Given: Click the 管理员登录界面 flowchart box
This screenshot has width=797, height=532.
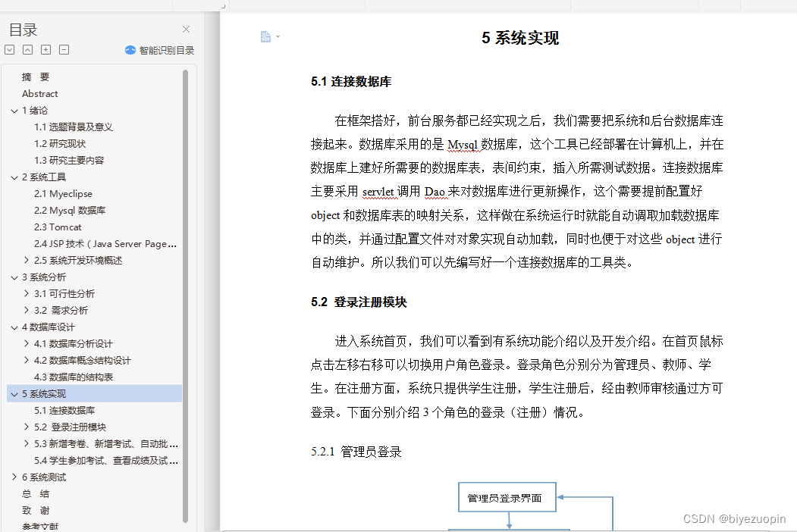Looking at the screenshot, I should pyautogui.click(x=507, y=497).
